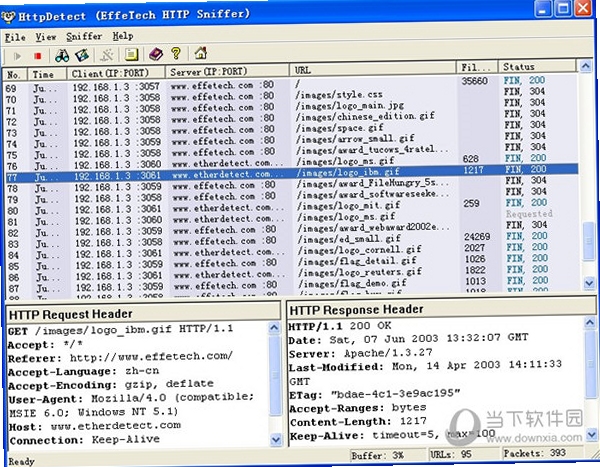Screen dimensions: 600x467
Task: Click Request Header pane scroll up arrow
Action: point(274,328)
